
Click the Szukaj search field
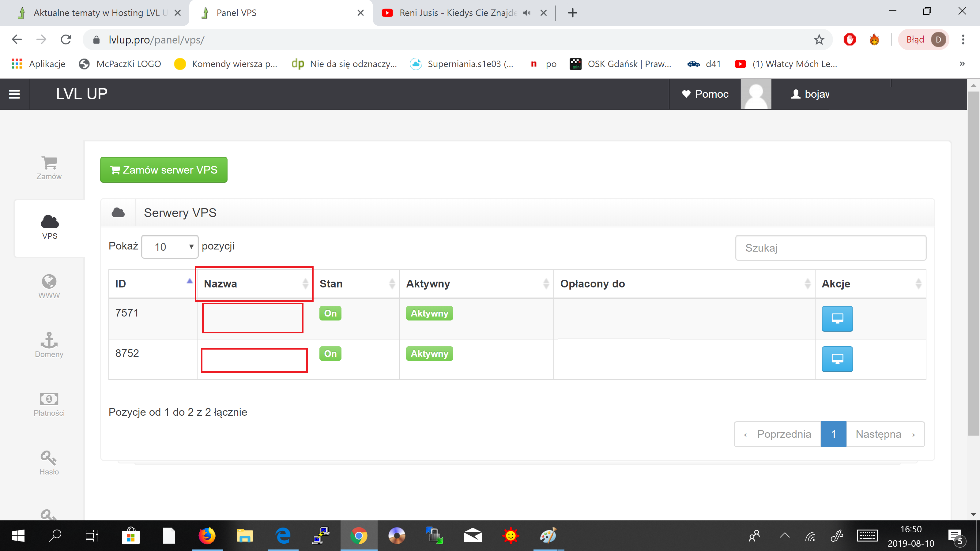pos(831,248)
